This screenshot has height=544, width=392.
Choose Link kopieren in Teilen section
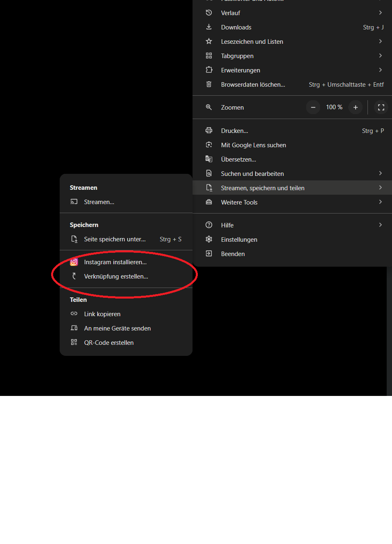click(126, 314)
